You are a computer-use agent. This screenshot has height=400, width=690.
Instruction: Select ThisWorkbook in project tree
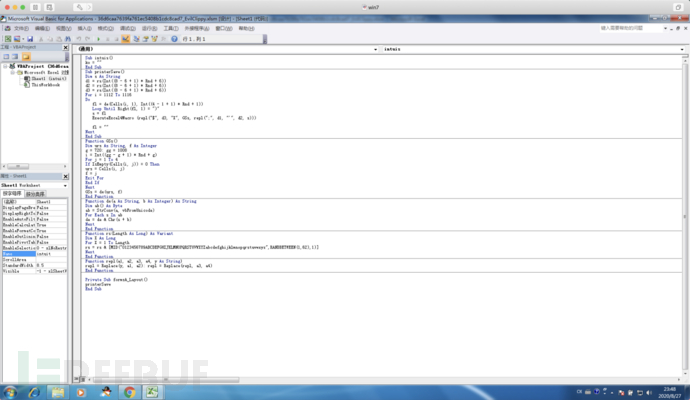(45, 85)
